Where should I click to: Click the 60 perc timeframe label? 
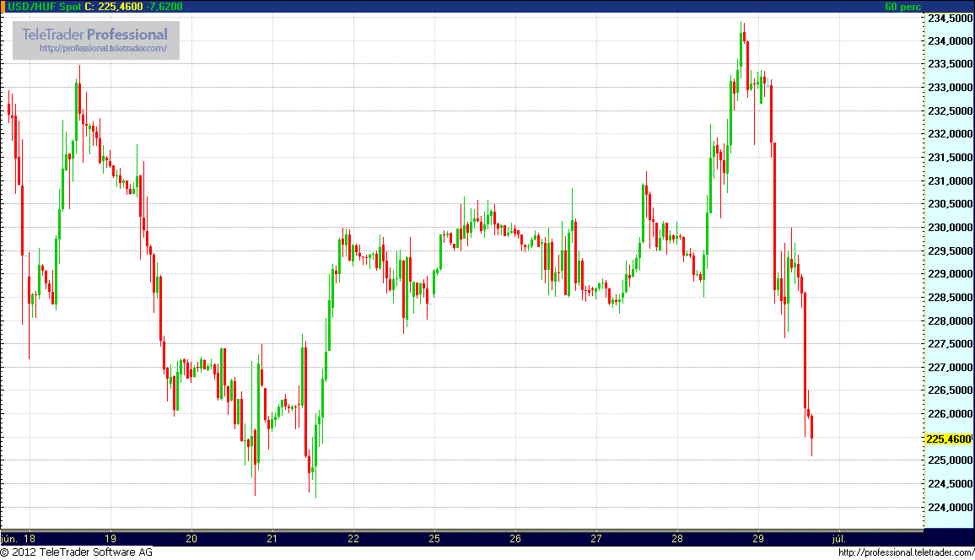(x=902, y=6)
